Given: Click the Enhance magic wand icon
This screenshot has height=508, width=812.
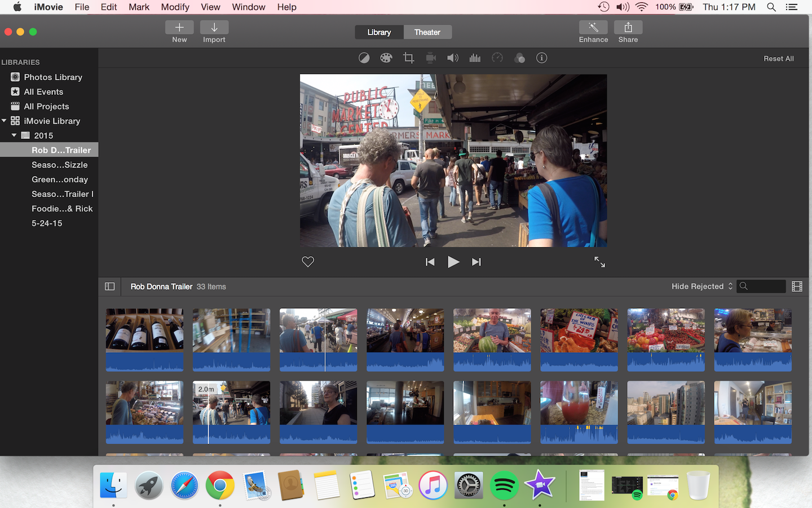Looking at the screenshot, I should [593, 28].
